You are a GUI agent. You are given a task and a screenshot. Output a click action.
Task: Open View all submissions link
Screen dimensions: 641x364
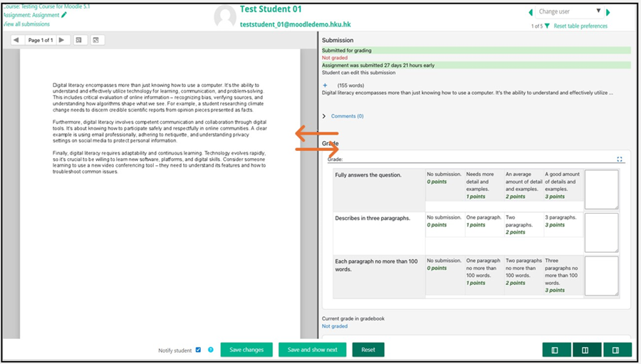click(27, 24)
